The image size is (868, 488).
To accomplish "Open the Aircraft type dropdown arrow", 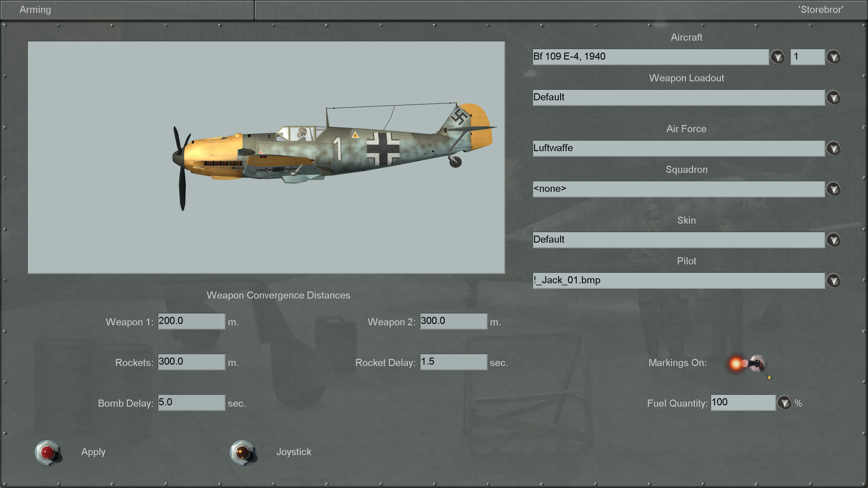I will (x=777, y=57).
